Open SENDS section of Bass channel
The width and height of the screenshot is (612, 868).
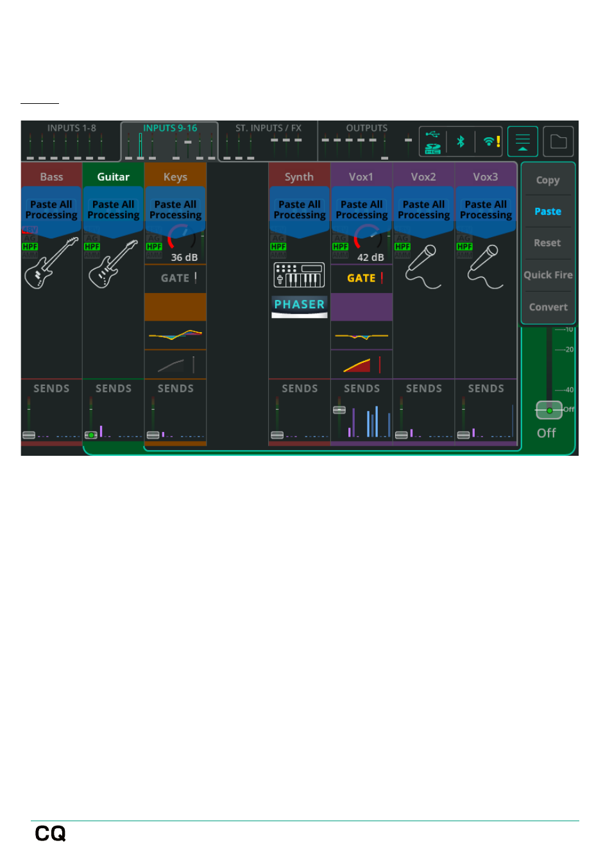tap(51, 410)
